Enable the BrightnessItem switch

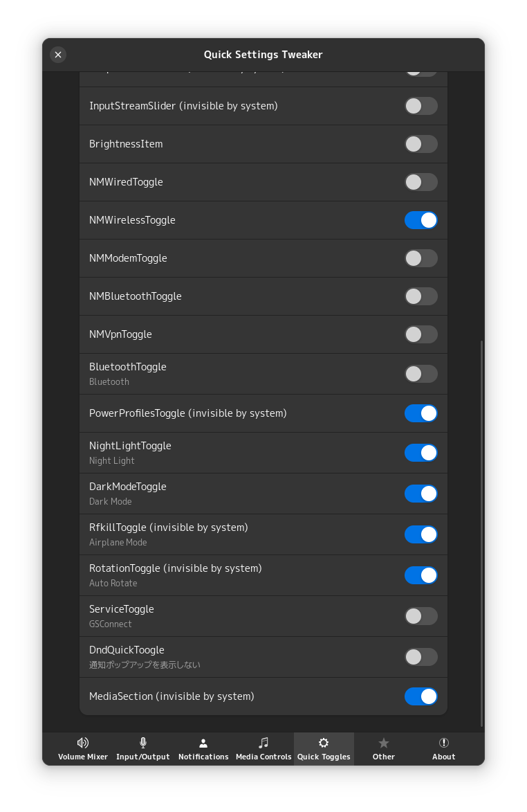(420, 144)
